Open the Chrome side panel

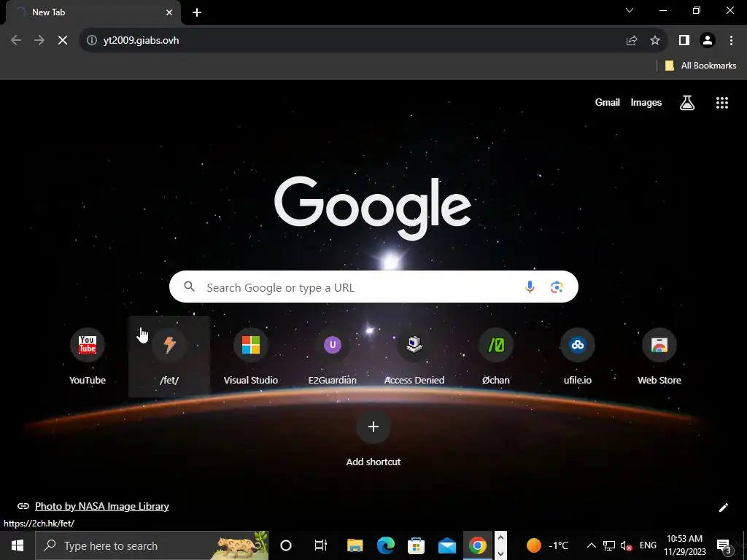(684, 41)
